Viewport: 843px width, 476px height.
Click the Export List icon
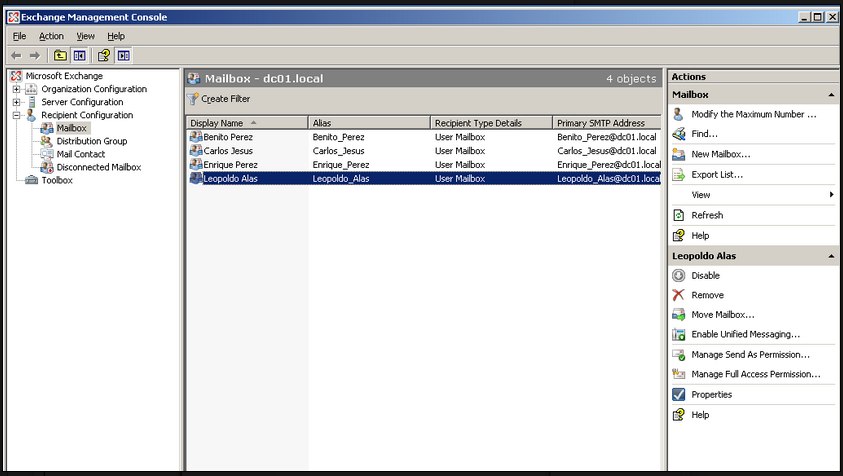(678, 175)
